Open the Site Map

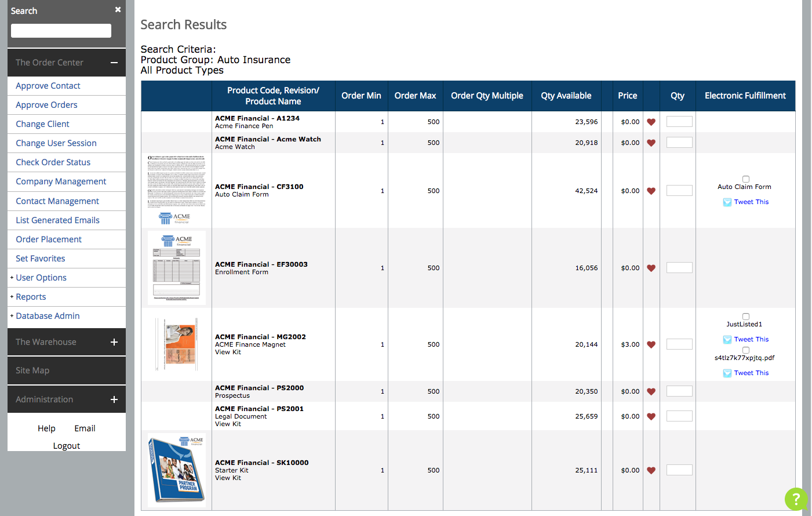tap(32, 370)
